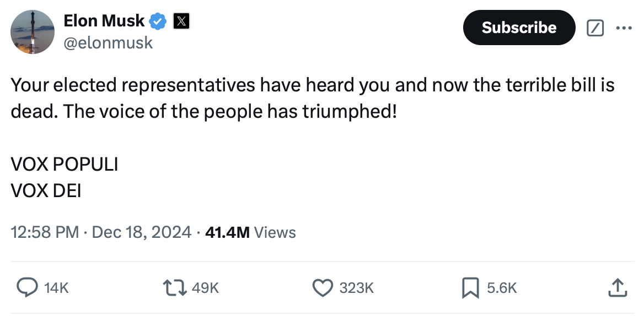The height and width of the screenshot is (316, 644).
Task: Click the 323K likes count
Action: point(357,287)
